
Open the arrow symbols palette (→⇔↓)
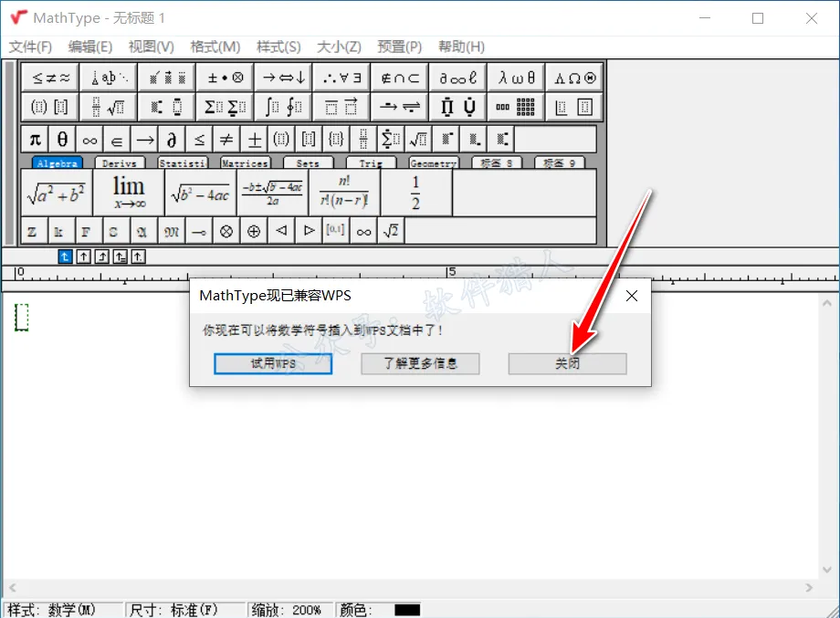[x=283, y=79]
